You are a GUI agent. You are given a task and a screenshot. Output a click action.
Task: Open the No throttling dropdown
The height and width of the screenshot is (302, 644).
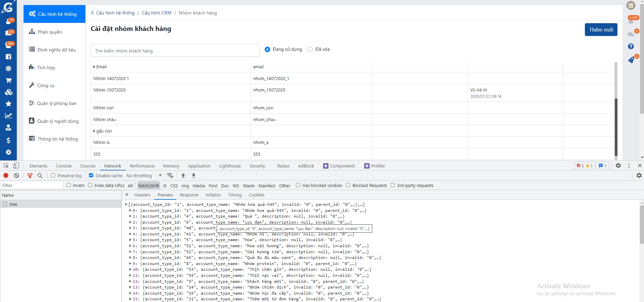pos(144,176)
